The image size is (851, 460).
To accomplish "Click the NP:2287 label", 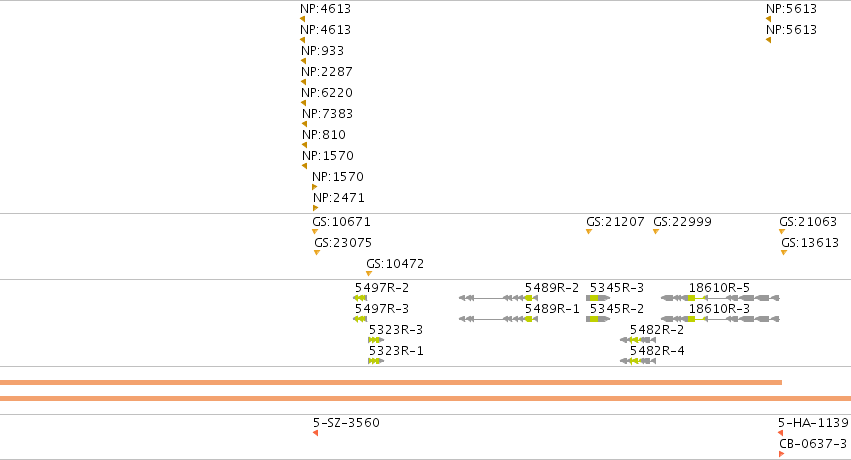I will pyautogui.click(x=327, y=72).
